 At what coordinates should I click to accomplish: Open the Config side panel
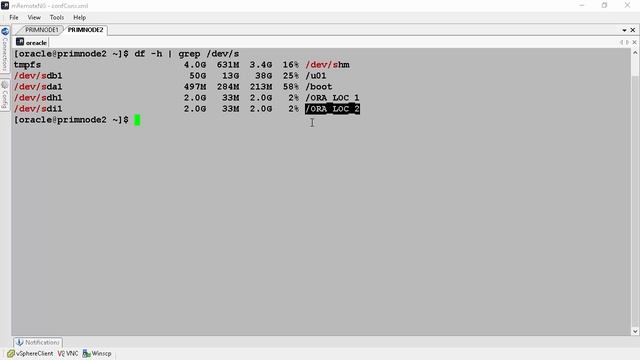(5, 95)
